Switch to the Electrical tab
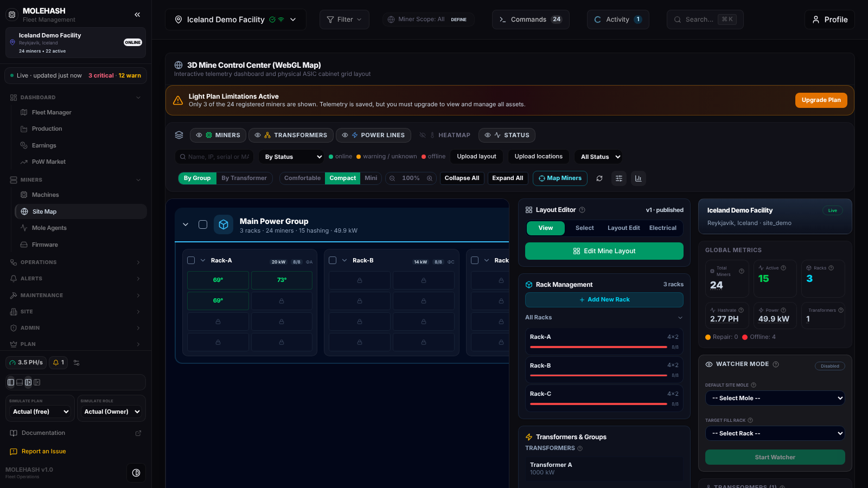Screen dimensions: 868x488 (663, 228)
